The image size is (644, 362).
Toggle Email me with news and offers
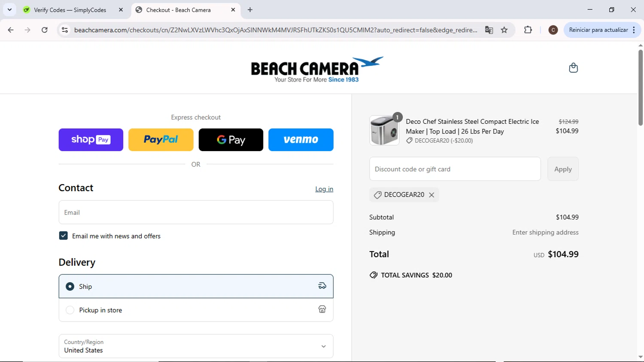coord(63,236)
